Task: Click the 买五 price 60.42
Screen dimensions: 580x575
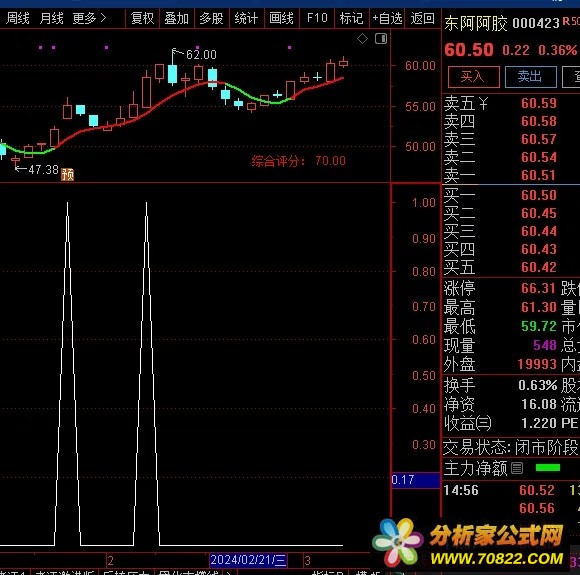Action: (539, 267)
